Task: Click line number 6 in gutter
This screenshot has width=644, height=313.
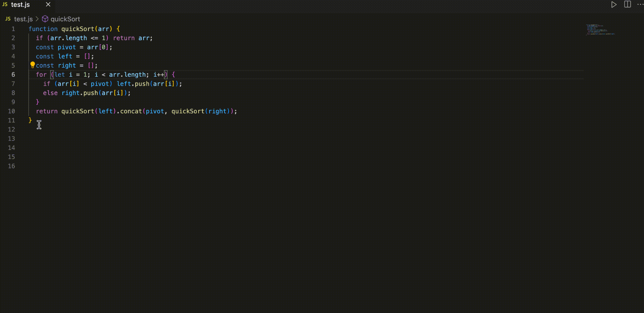Action: point(13,75)
